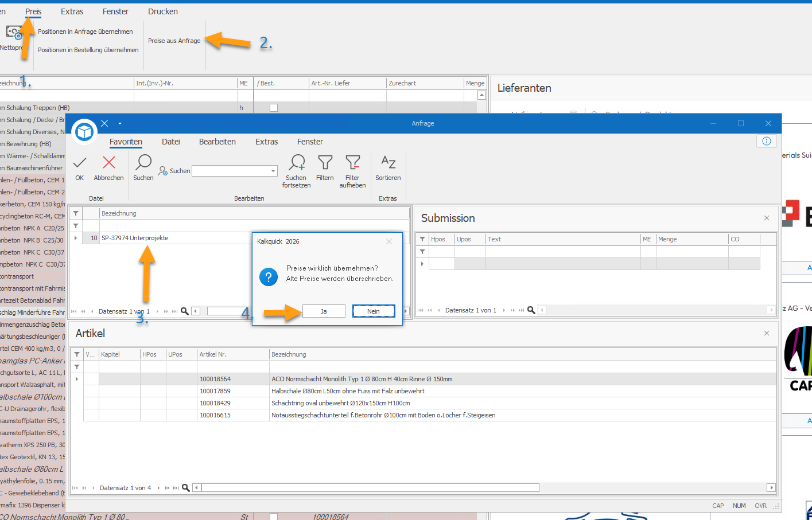The height and width of the screenshot is (520, 812).
Task: Click the filter icon beside the Anfrage Bezeichnung header
Action: tap(76, 213)
